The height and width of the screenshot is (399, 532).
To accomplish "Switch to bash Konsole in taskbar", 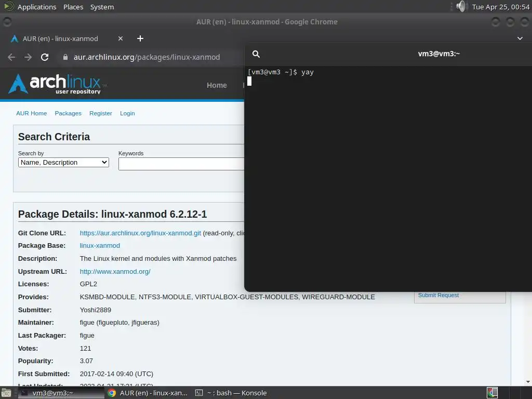I will 231,393.
